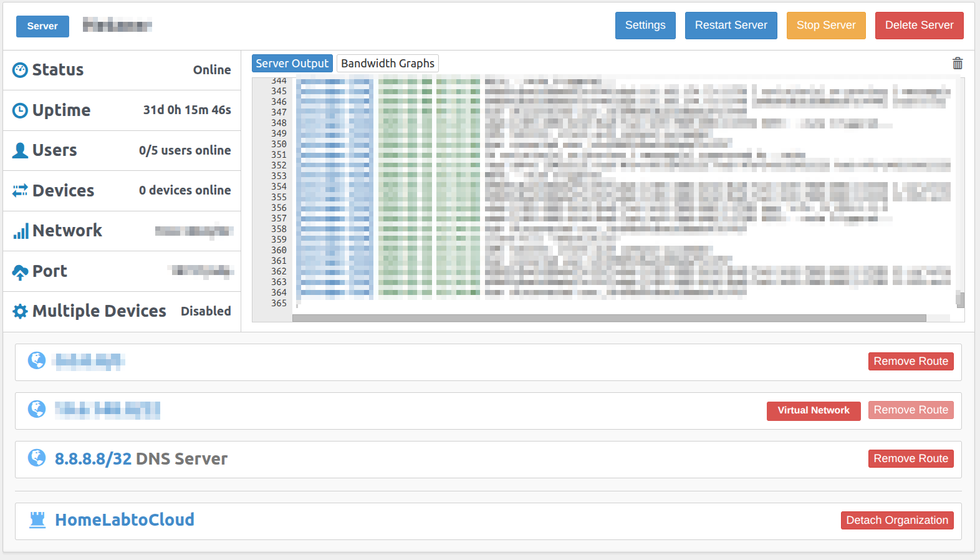Stop the server with the orange button
This screenshot has height=560, width=980.
click(x=825, y=26)
